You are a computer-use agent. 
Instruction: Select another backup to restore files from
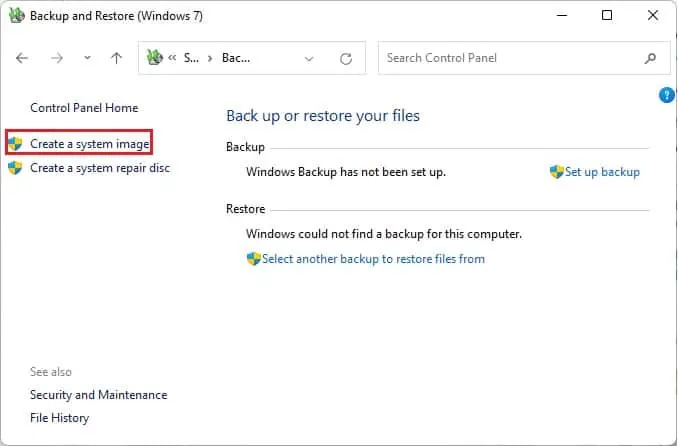[373, 259]
